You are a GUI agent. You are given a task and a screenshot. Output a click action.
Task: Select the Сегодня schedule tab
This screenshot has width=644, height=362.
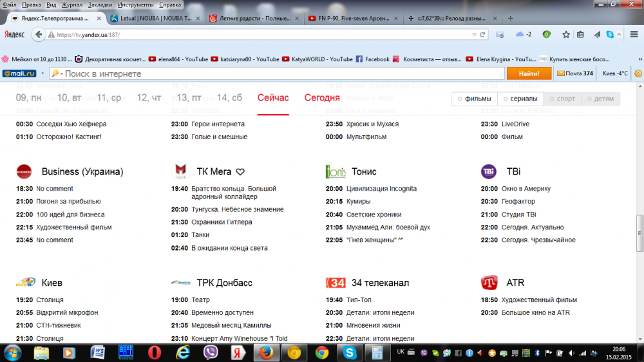tap(322, 98)
